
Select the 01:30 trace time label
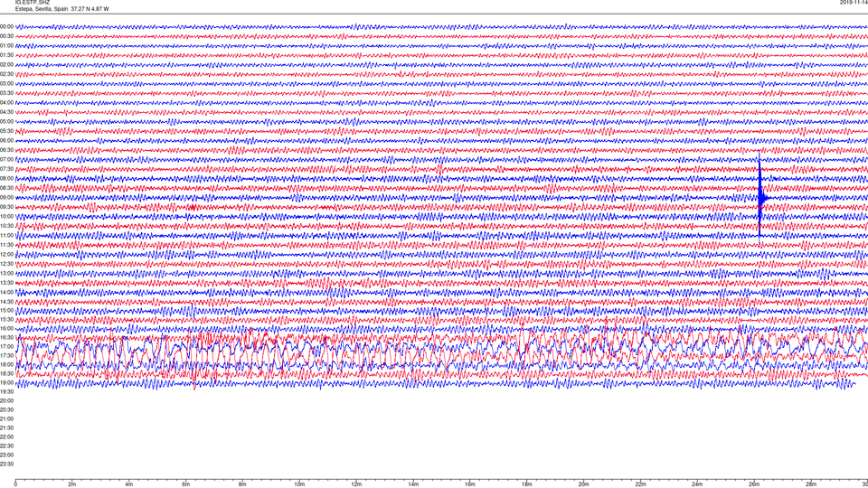pos(6,55)
